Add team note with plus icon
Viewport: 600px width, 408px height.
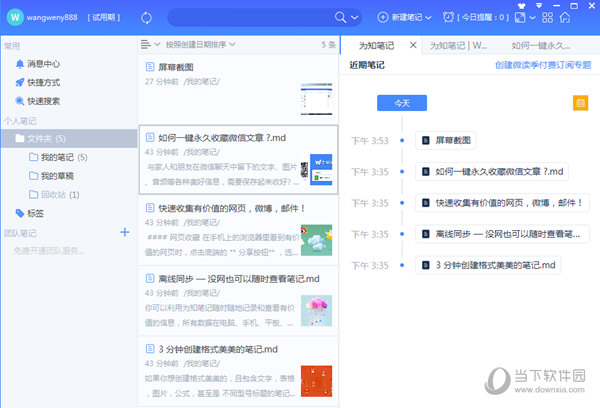click(x=125, y=232)
